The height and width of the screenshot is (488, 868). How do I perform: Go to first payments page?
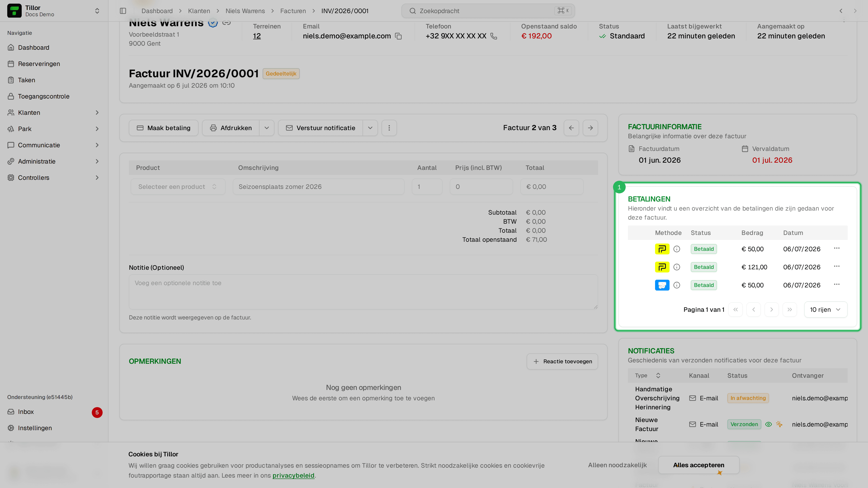coord(736,310)
